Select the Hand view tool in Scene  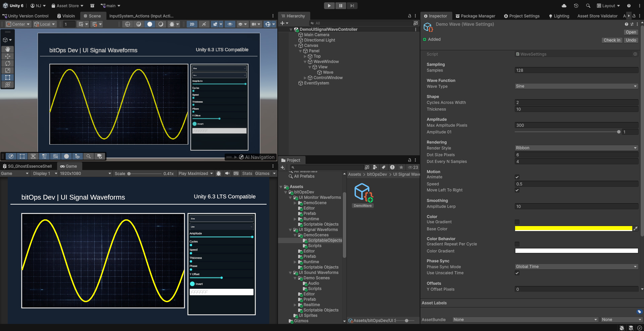pos(8,49)
